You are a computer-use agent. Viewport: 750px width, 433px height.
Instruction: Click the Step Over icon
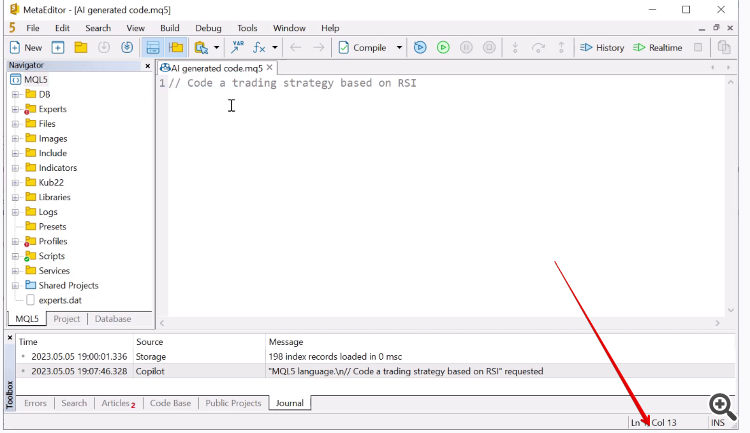538,47
